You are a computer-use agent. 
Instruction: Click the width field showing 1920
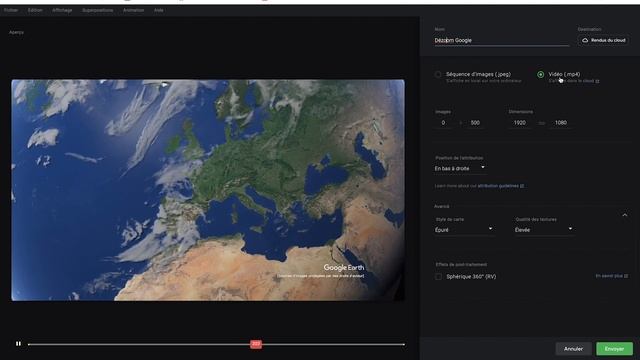[520, 123]
